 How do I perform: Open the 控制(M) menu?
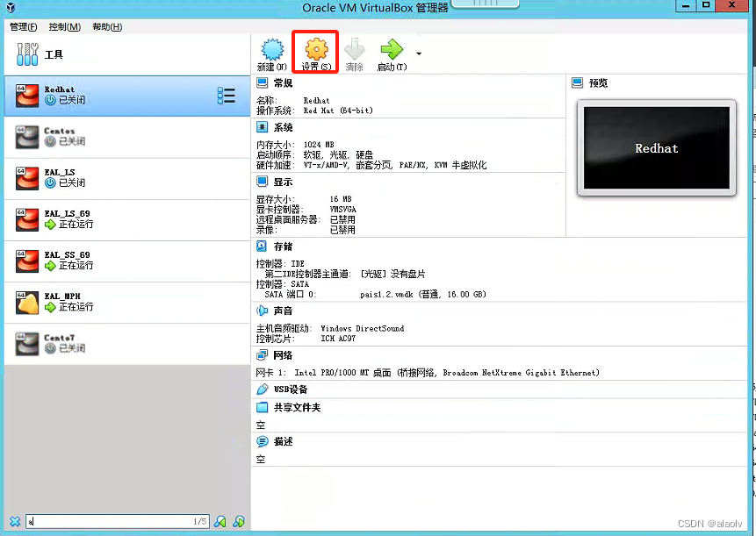point(65,27)
